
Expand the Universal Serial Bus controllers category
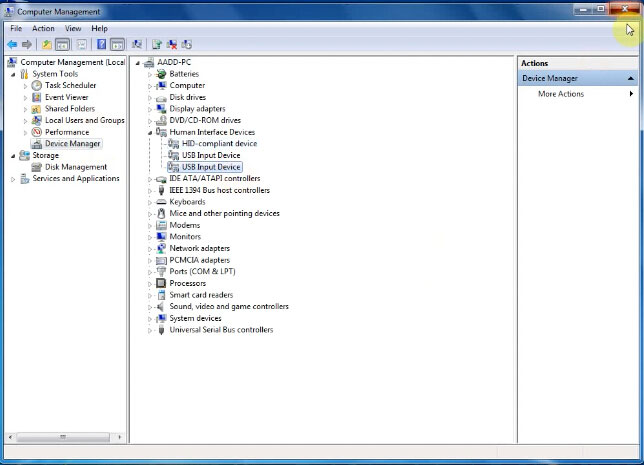click(150, 331)
